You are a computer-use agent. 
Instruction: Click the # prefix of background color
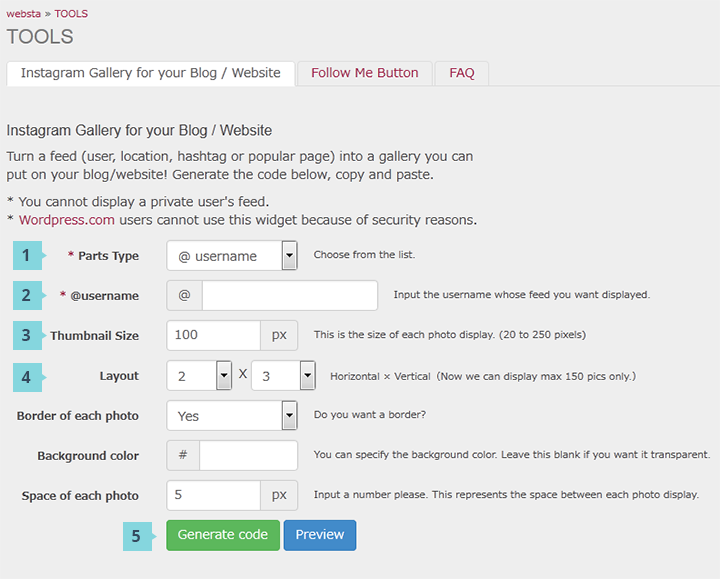click(183, 455)
